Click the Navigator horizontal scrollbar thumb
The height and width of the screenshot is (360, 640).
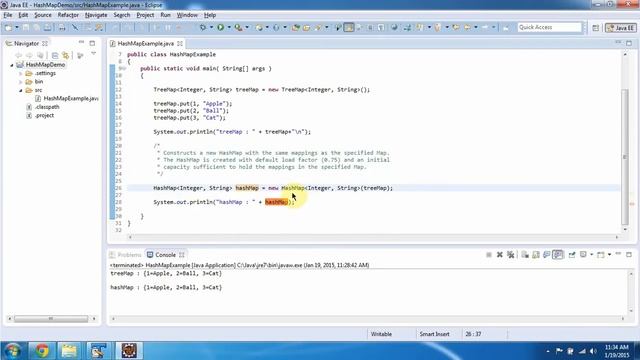pos(51,319)
